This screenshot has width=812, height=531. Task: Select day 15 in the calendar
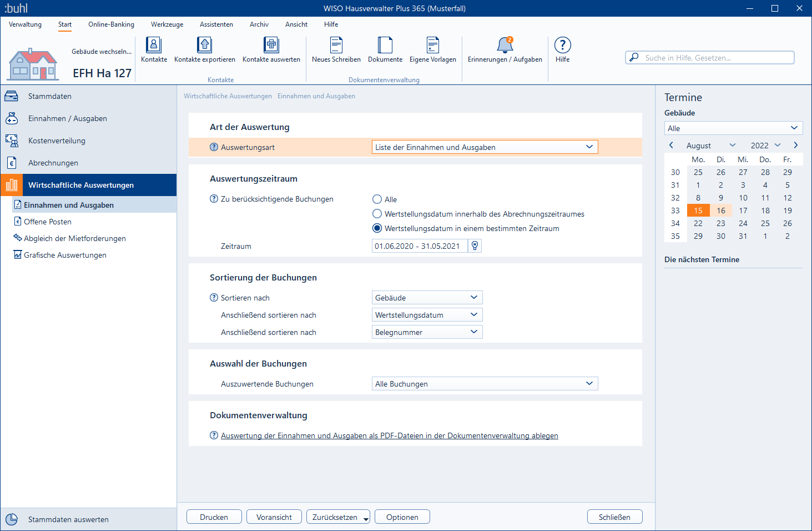[x=698, y=211]
